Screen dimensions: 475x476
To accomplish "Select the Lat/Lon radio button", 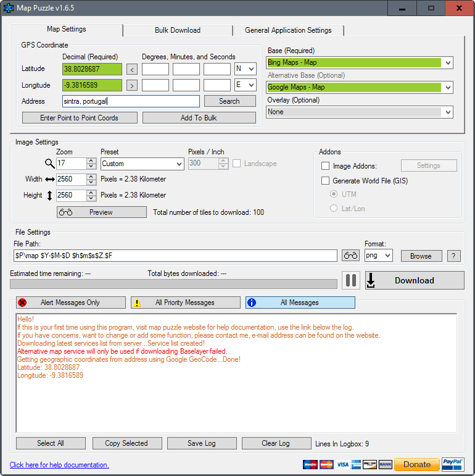I will (334, 209).
